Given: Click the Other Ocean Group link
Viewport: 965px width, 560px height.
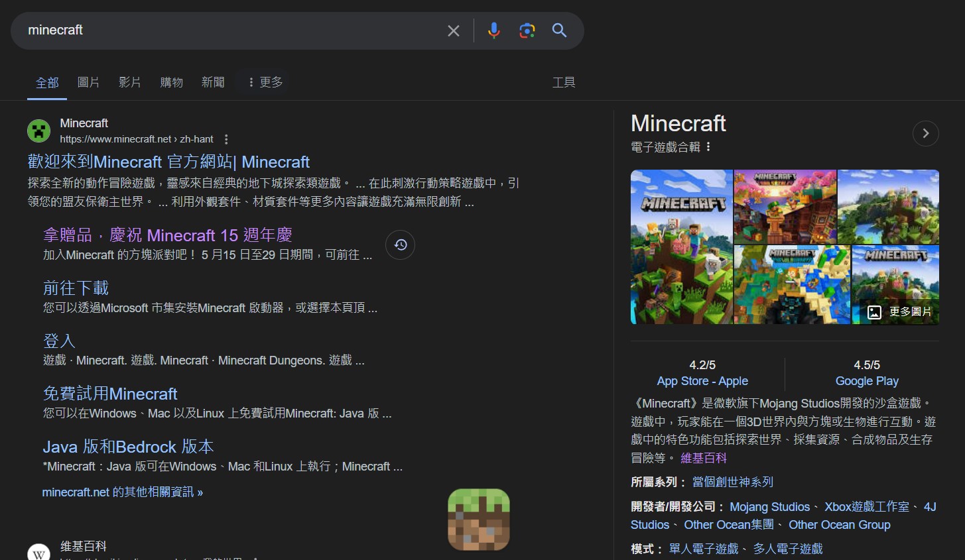Looking at the screenshot, I should pos(840,524).
